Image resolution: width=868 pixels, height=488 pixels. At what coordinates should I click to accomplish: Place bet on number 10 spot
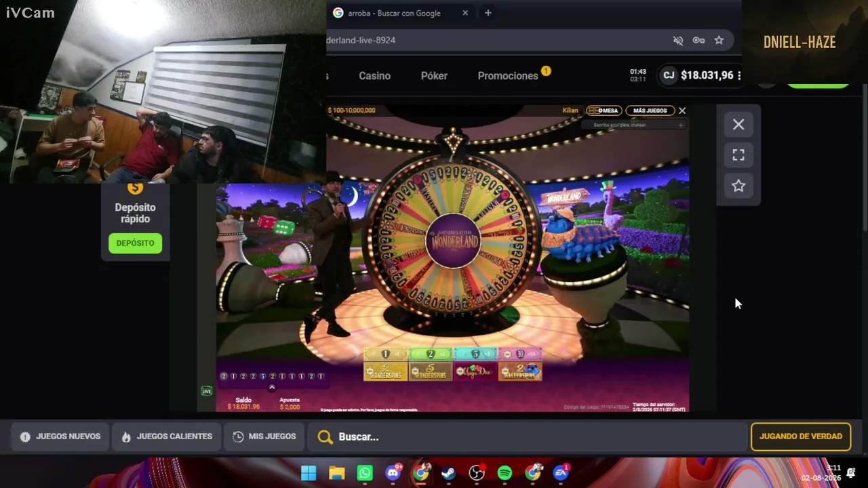click(x=520, y=354)
